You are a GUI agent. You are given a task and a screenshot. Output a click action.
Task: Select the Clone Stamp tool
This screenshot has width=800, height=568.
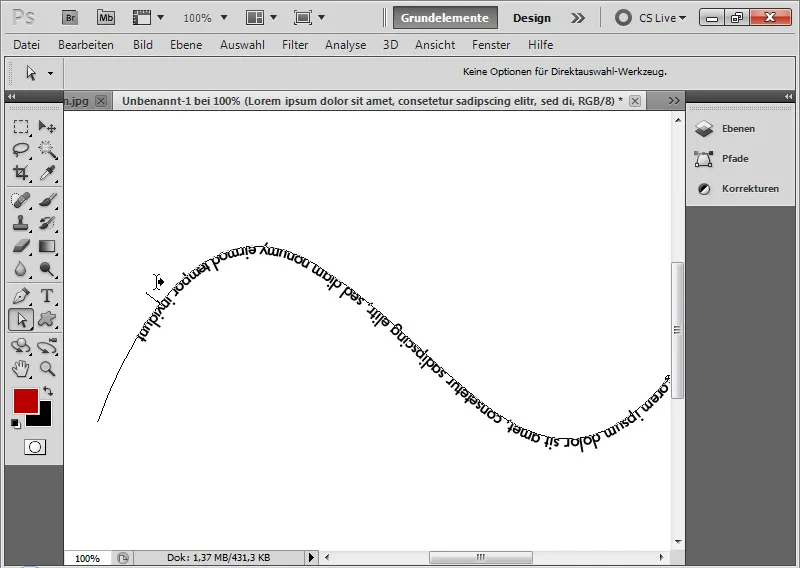21,223
